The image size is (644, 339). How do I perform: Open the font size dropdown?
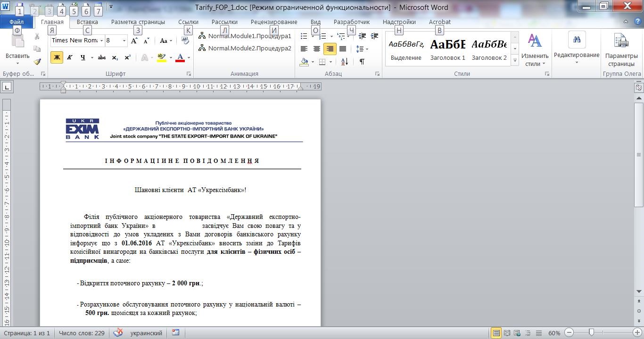[x=124, y=40]
